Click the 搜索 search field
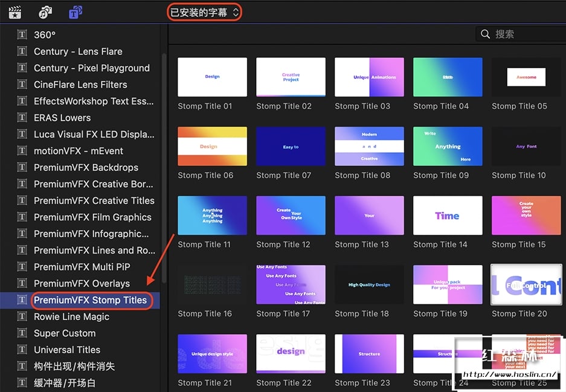The image size is (566, 392). (x=521, y=34)
